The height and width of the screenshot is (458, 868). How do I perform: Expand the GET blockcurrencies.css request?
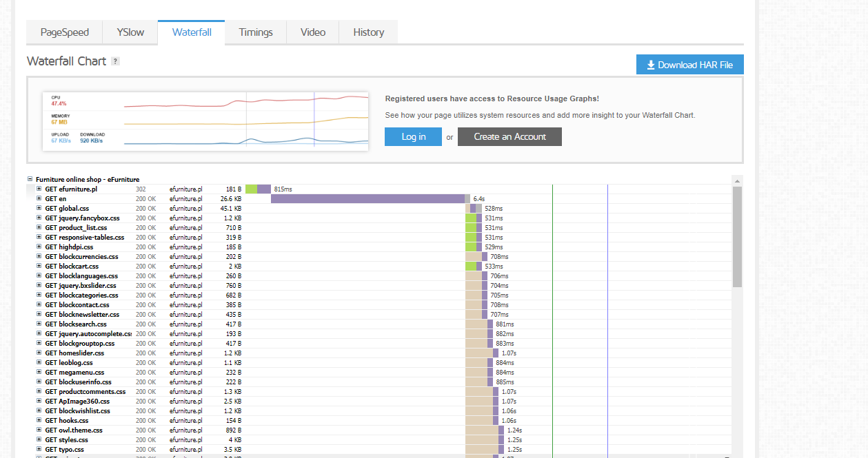[39, 256]
